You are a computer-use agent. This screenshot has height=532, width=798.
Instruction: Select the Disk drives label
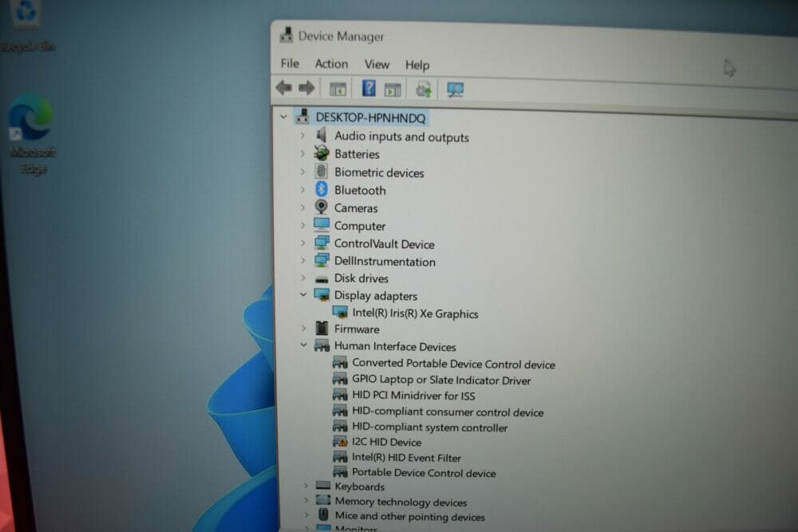(361, 278)
